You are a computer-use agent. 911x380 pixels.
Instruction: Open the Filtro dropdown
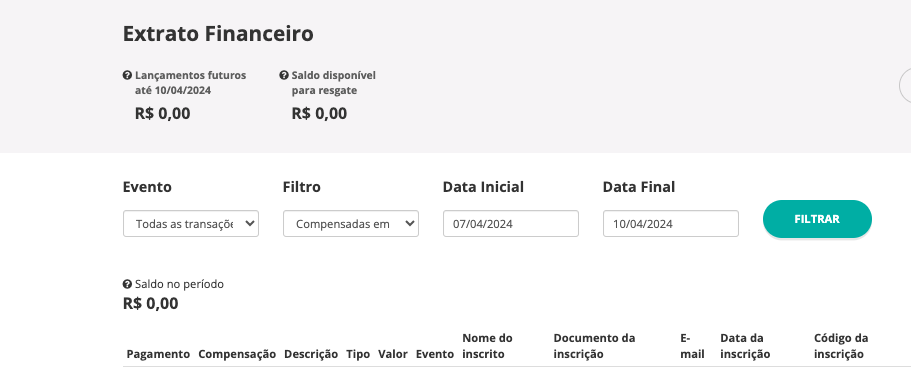(351, 224)
